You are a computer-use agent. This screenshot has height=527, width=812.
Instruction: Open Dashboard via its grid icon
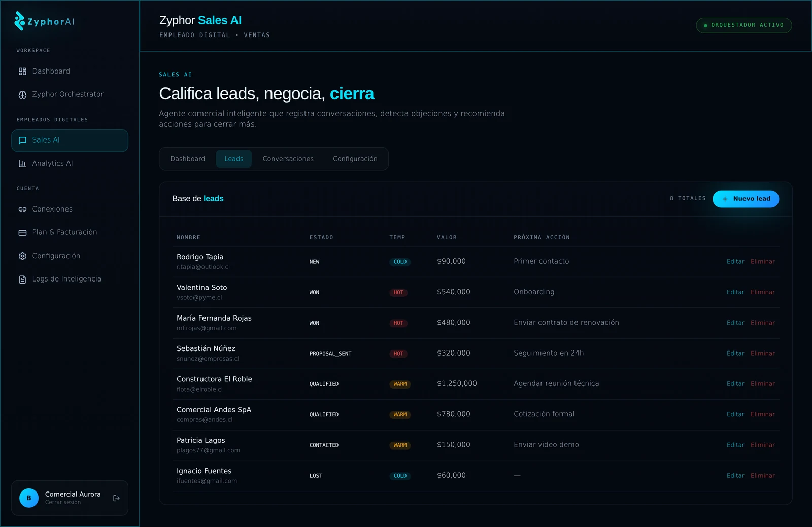pyautogui.click(x=22, y=72)
